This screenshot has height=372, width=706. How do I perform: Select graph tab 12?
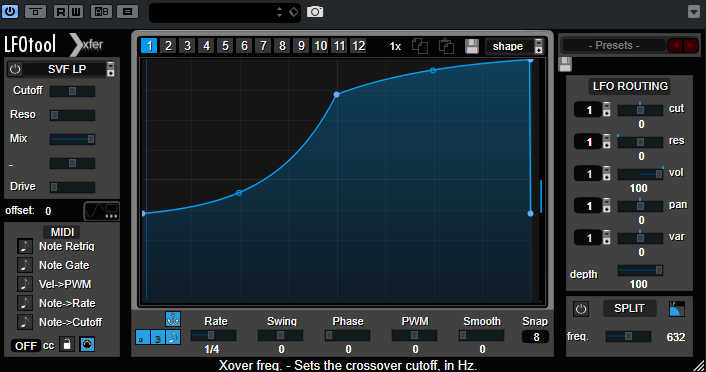tap(358, 45)
